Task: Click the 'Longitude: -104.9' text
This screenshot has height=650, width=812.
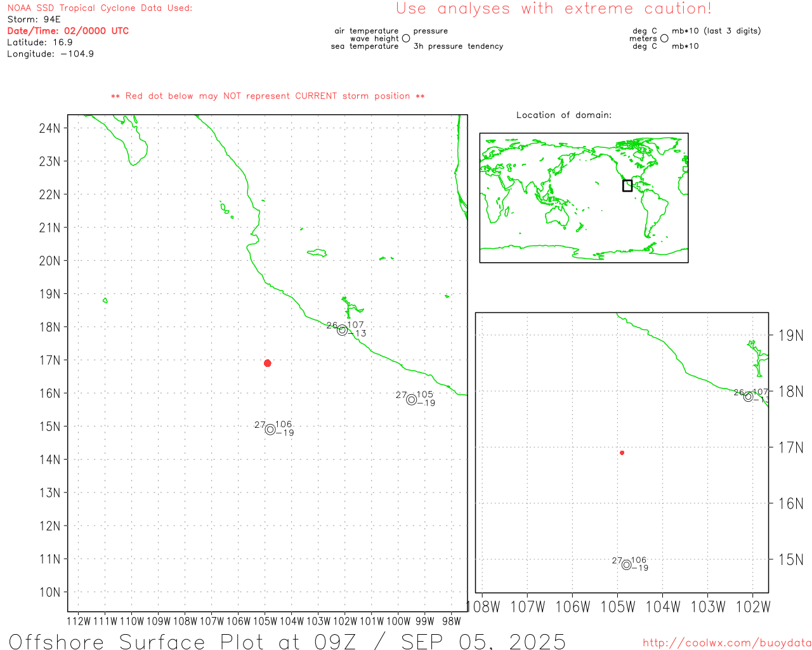Action: tap(50, 54)
